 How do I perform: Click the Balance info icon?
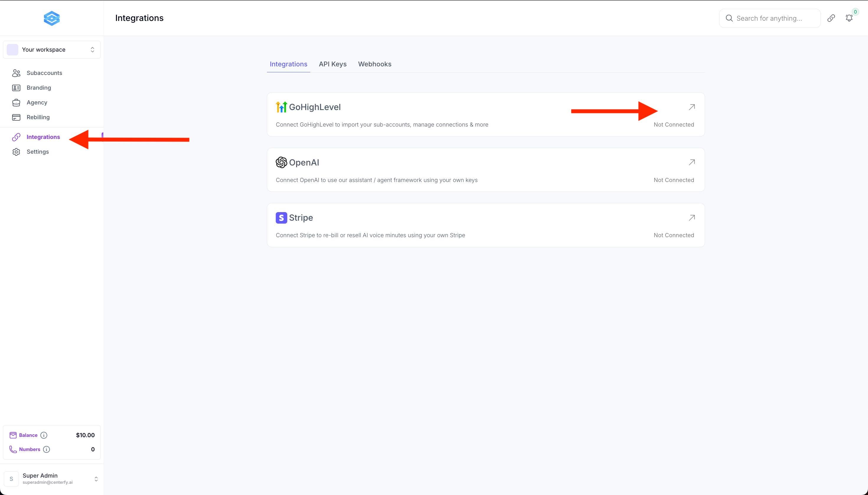click(x=44, y=435)
